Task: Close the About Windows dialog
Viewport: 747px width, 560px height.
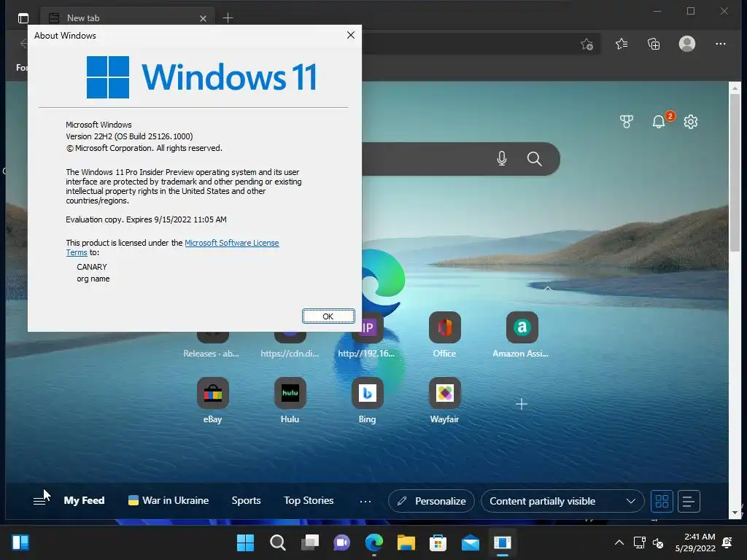Action: pyautogui.click(x=351, y=35)
